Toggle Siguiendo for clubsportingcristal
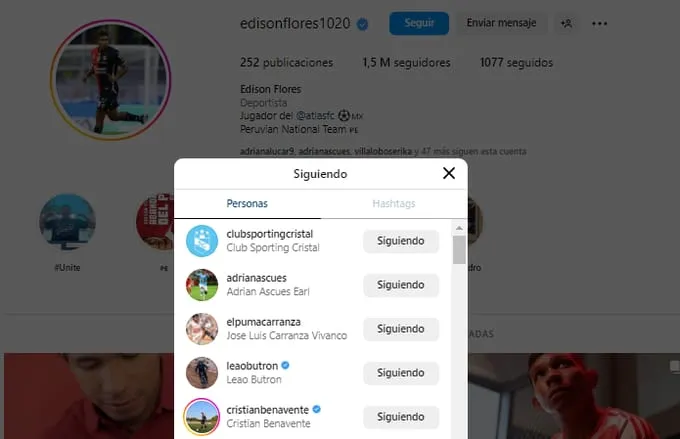 coord(401,241)
